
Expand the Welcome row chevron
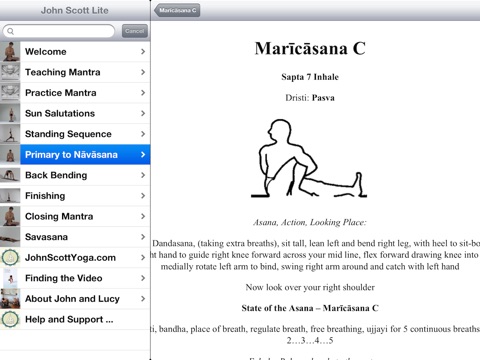(143, 52)
